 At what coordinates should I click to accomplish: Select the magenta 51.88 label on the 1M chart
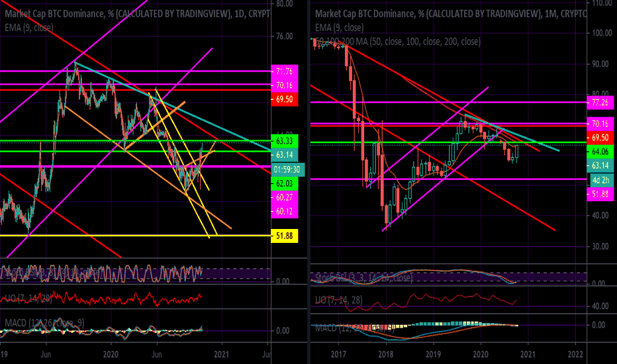pyautogui.click(x=600, y=194)
